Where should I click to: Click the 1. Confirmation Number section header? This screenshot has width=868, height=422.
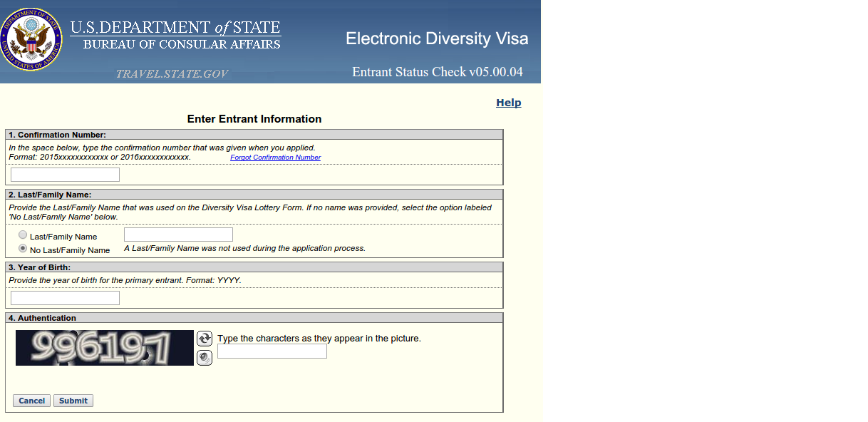tap(254, 135)
